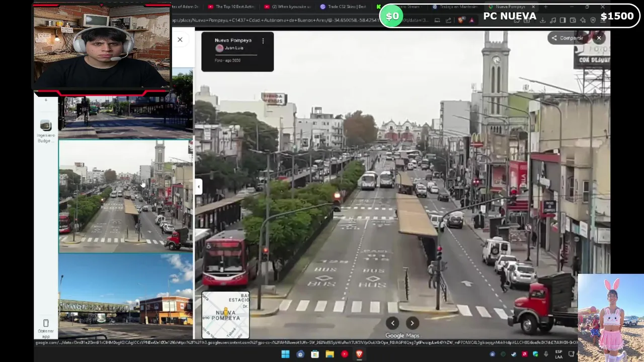Open the Brave Wallet toolbar icon

(573, 20)
